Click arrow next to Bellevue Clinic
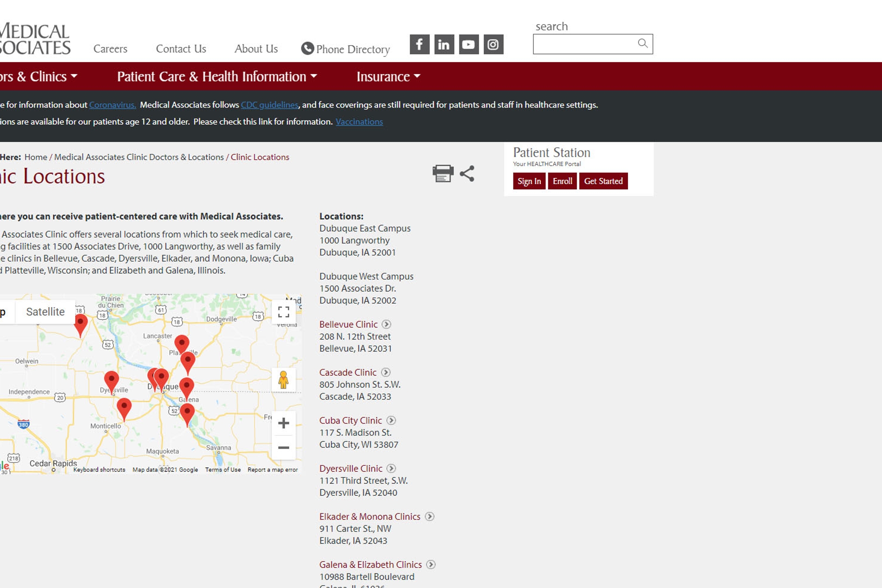The image size is (882, 588). click(386, 324)
